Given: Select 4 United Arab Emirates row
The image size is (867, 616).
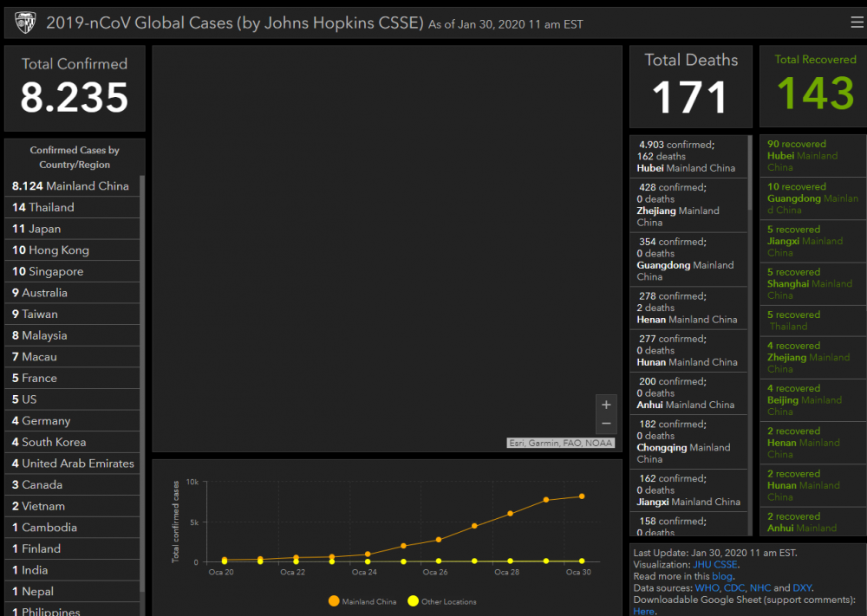Looking at the screenshot, I should pyautogui.click(x=72, y=464).
